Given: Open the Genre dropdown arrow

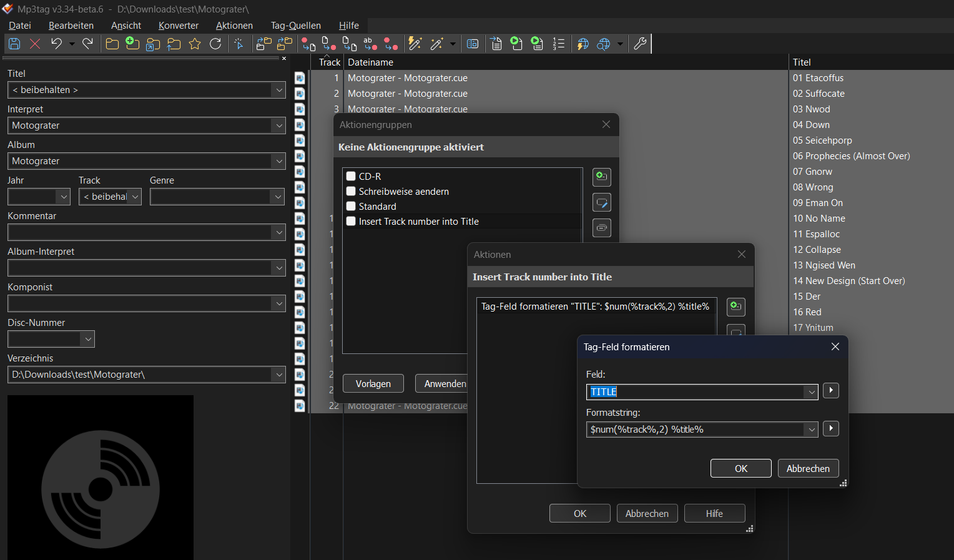Looking at the screenshot, I should tap(279, 197).
